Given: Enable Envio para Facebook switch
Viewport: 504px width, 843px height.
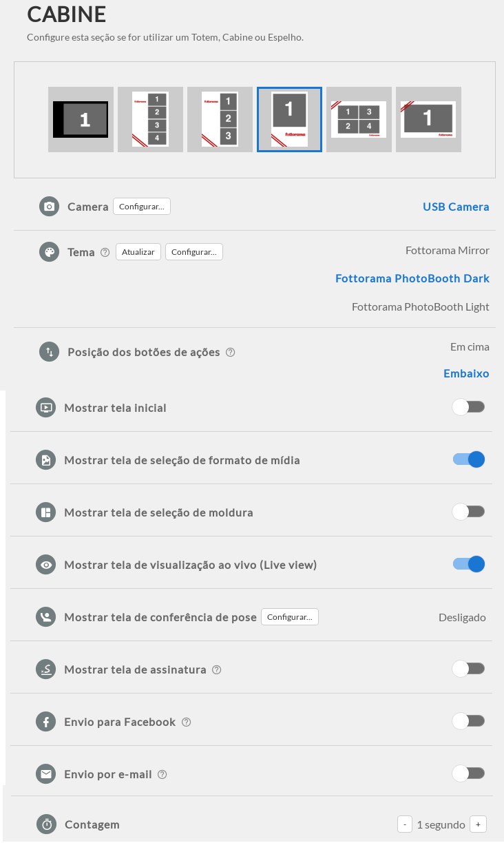Looking at the screenshot, I should [x=469, y=721].
